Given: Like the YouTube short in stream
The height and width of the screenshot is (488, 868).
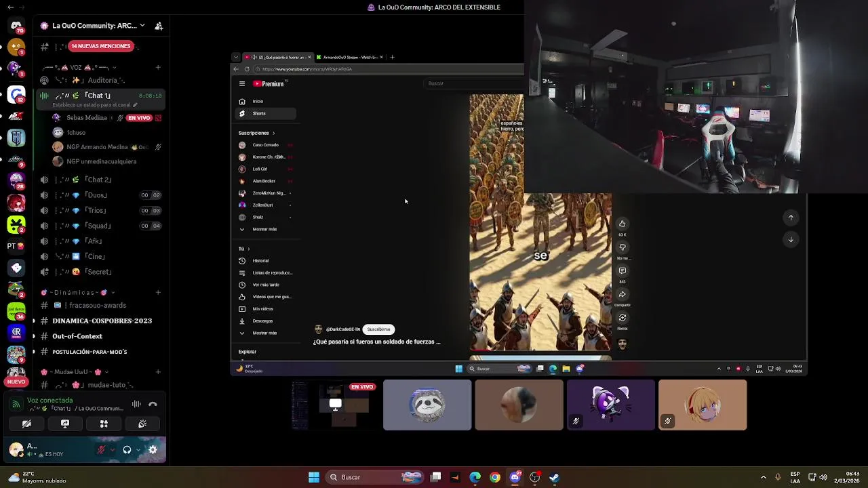Looking at the screenshot, I should [622, 224].
